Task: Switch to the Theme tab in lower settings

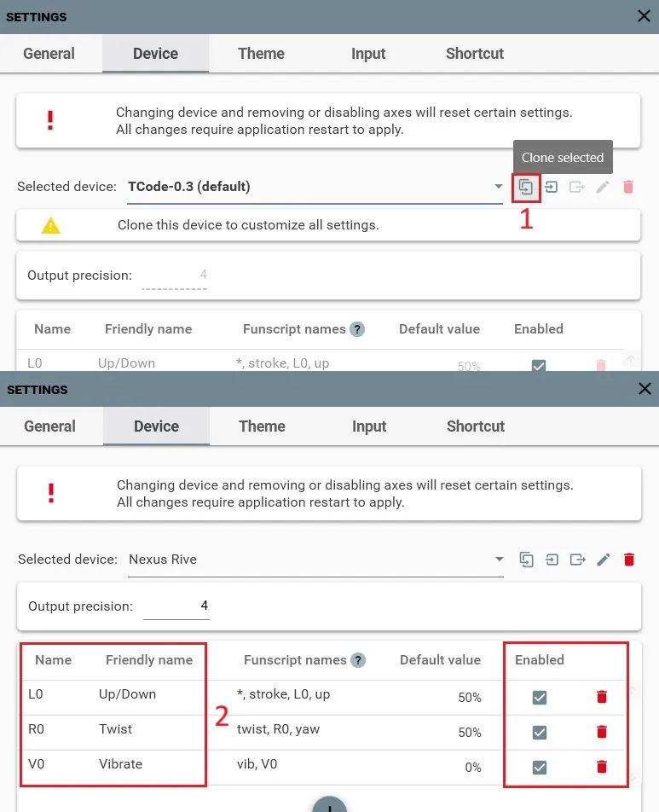Action: tap(262, 426)
